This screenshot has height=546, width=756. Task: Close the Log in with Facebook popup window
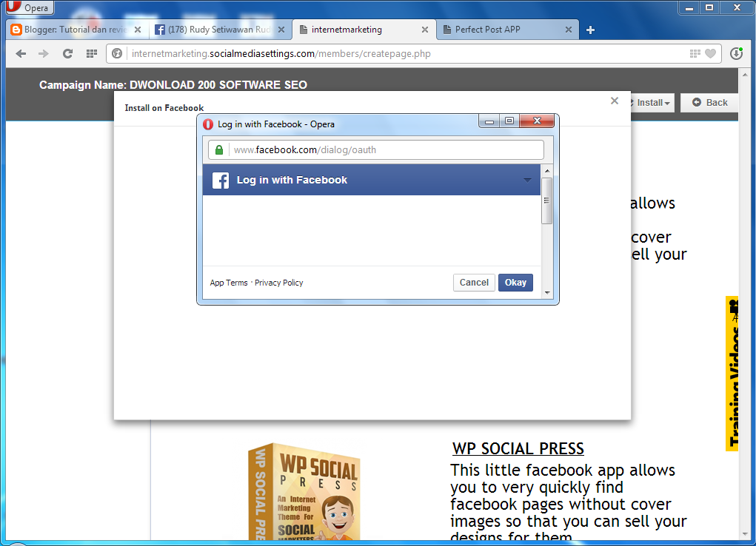click(x=537, y=121)
